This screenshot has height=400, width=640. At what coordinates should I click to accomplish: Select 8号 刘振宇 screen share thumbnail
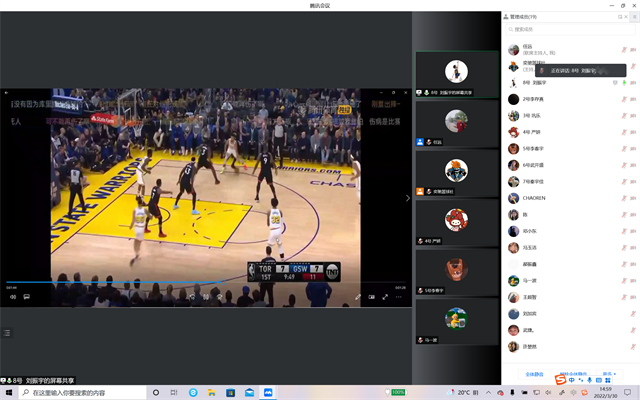pyautogui.click(x=457, y=74)
